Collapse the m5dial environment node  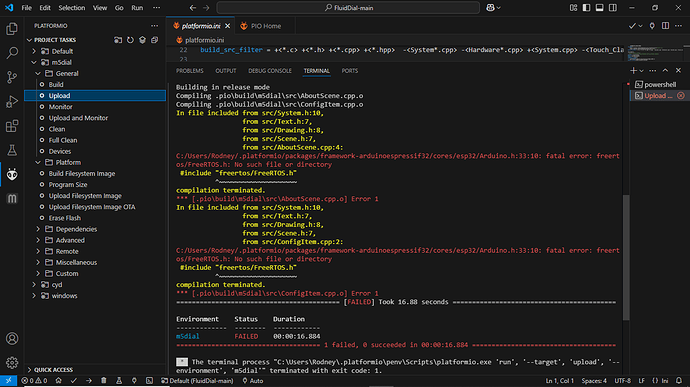click(34, 63)
